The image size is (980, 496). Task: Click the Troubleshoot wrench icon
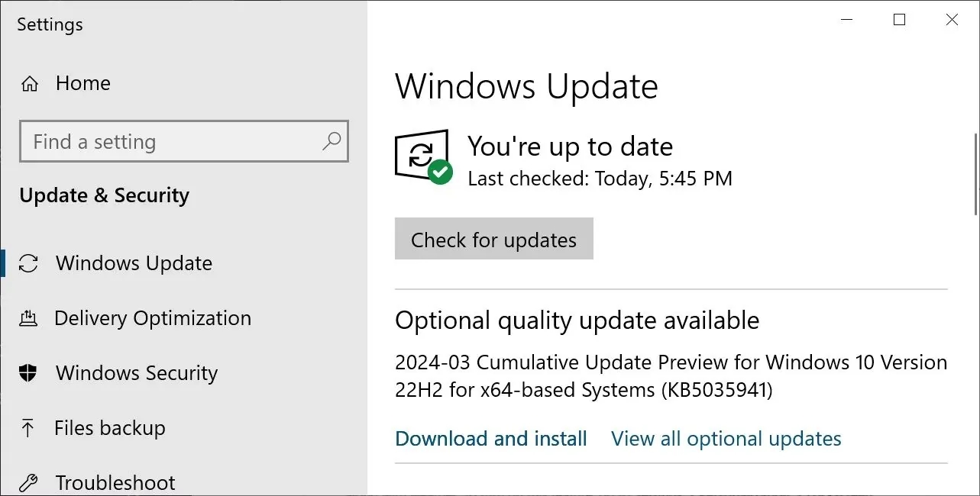point(28,482)
